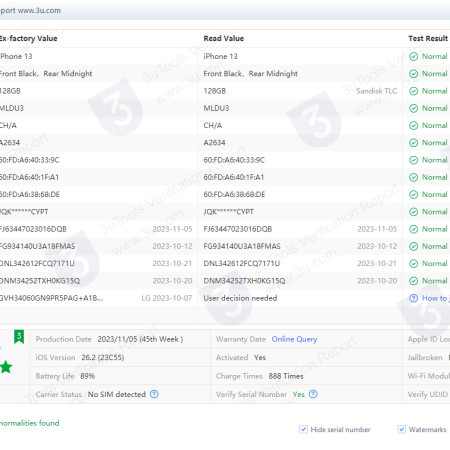Click the Normal check icon for A2634 row
The height and width of the screenshot is (450, 450).
pyautogui.click(x=413, y=143)
